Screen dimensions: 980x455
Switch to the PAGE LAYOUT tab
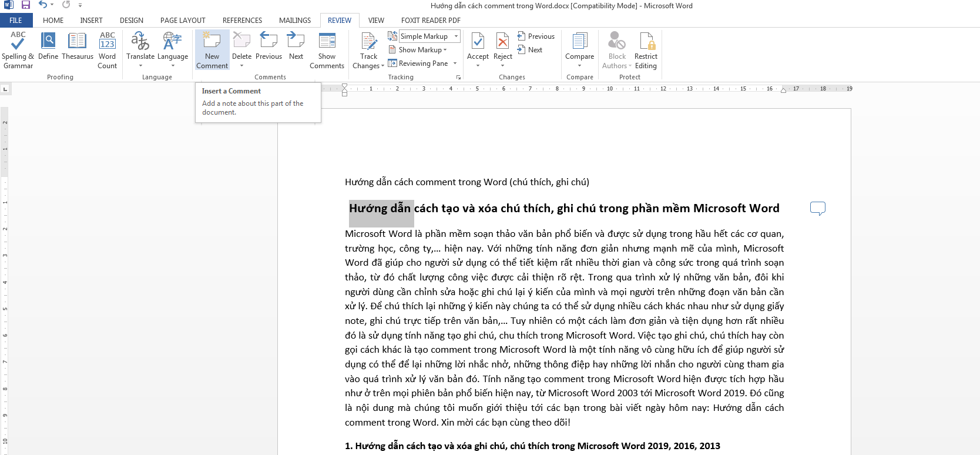tap(183, 20)
